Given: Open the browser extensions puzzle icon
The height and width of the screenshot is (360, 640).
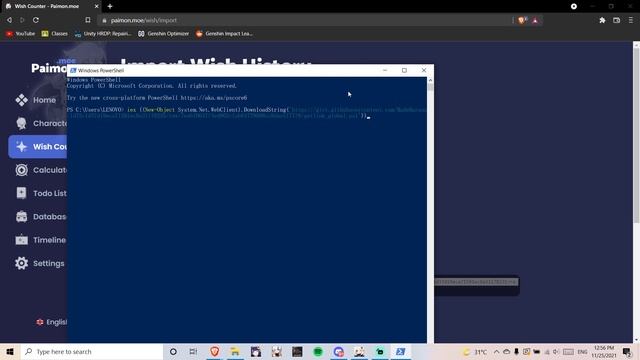Looking at the screenshot, I should [x=602, y=20].
